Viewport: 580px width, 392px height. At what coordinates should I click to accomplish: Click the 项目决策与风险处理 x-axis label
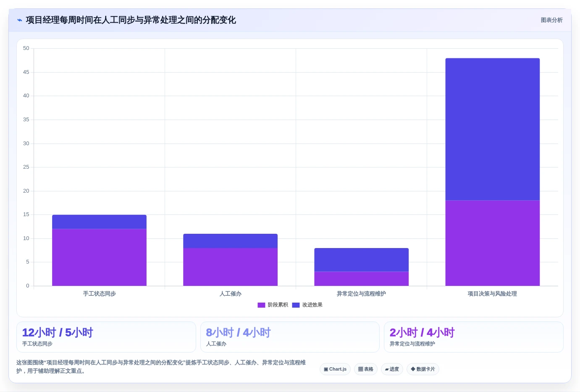click(492, 294)
